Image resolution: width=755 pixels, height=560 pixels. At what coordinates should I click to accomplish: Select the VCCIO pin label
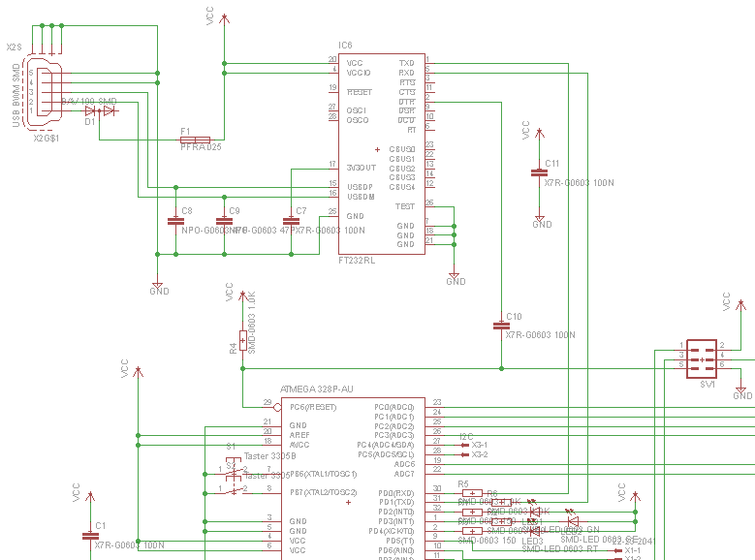pyautogui.click(x=359, y=73)
